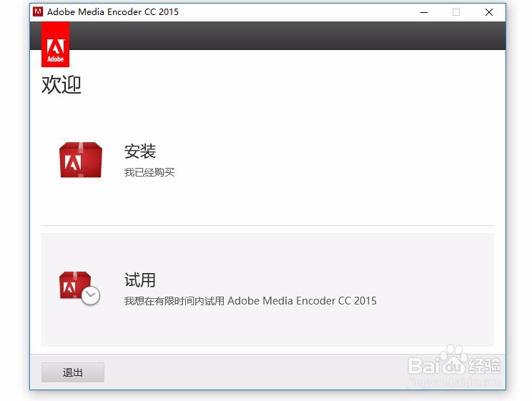Click the Adobe logo badge in header
Viewport: 532px width, 401px height.
55,44
